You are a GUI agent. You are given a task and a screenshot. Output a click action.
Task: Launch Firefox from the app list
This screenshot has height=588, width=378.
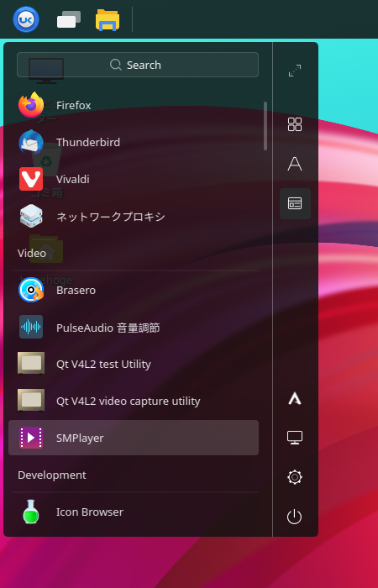point(134,105)
